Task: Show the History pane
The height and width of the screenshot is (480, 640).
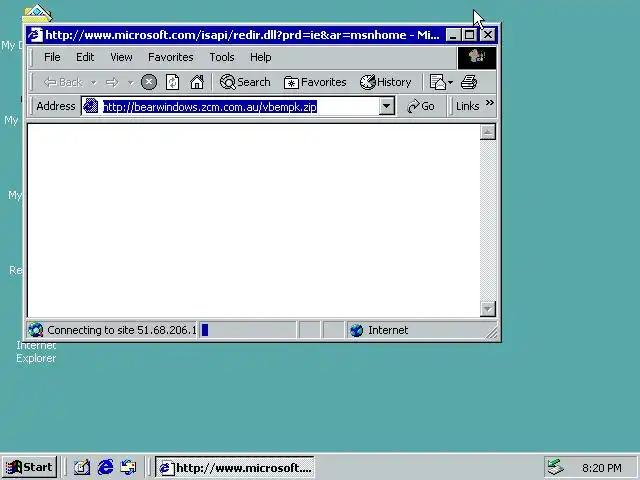Action: (385, 82)
